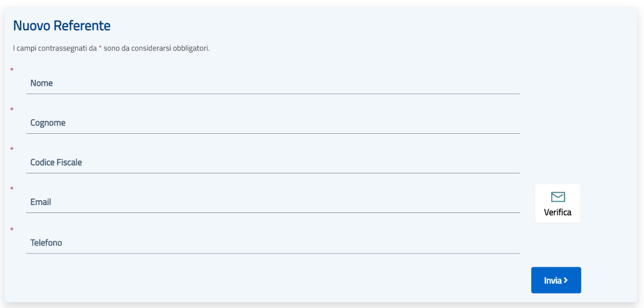Click the chevron arrow on Invia button
Image resolution: width=644 pixels, height=308 pixels.
pyautogui.click(x=566, y=280)
